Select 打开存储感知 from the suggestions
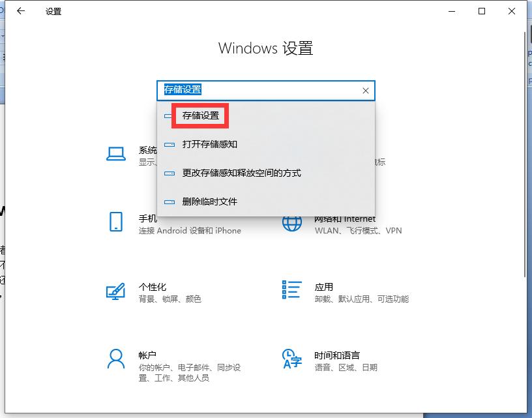 (212, 144)
